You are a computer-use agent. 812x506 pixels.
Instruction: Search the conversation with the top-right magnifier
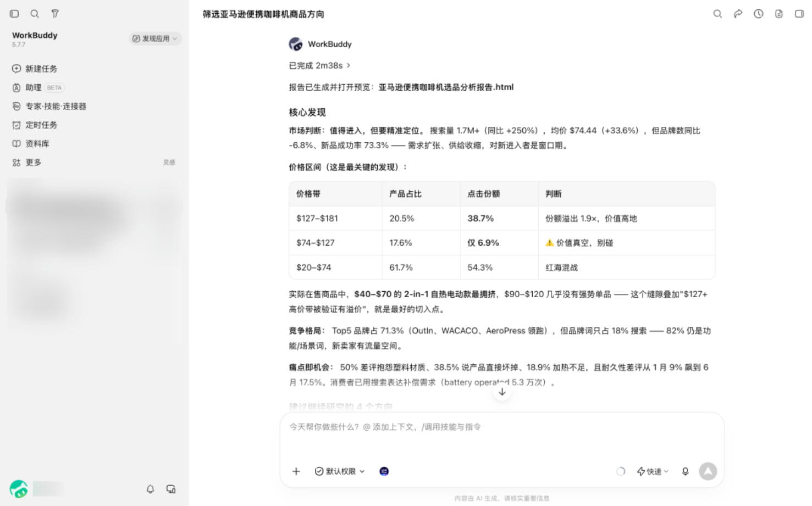pos(717,14)
